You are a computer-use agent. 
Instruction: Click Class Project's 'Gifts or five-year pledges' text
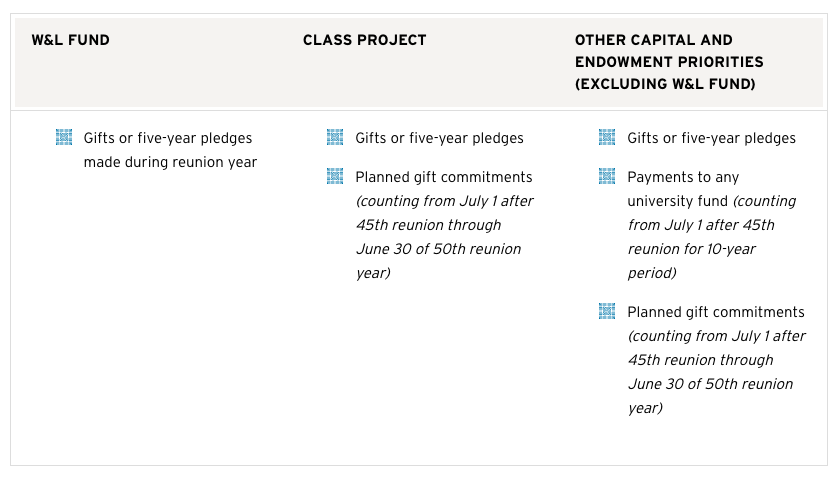click(x=439, y=138)
